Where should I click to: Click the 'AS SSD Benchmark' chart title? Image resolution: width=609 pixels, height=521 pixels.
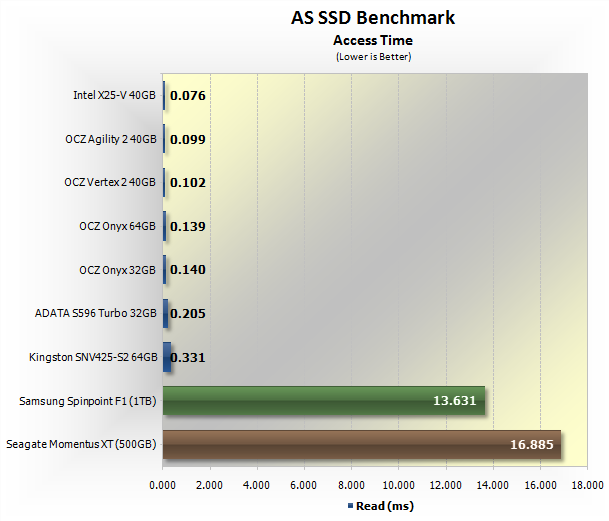[373, 18]
